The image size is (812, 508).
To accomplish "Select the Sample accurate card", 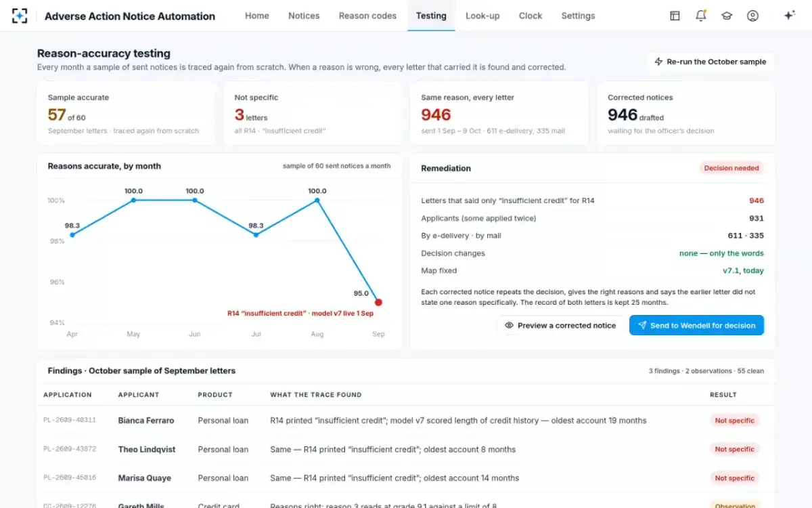I will click(x=127, y=114).
